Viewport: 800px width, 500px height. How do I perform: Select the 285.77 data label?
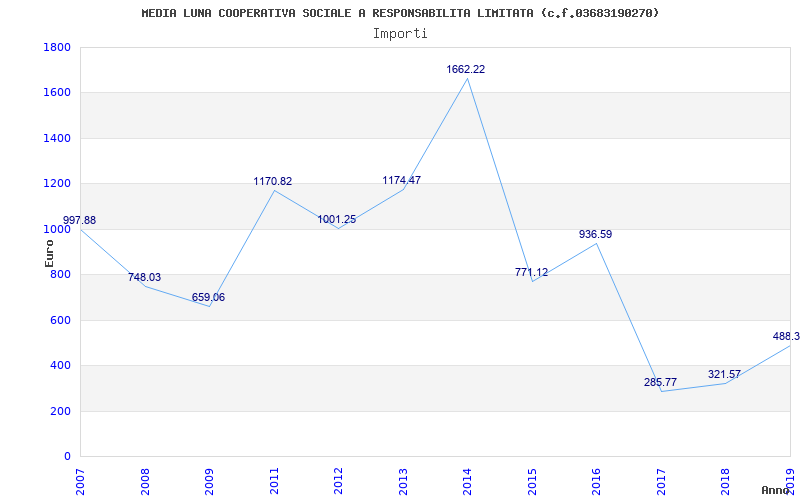click(x=660, y=383)
